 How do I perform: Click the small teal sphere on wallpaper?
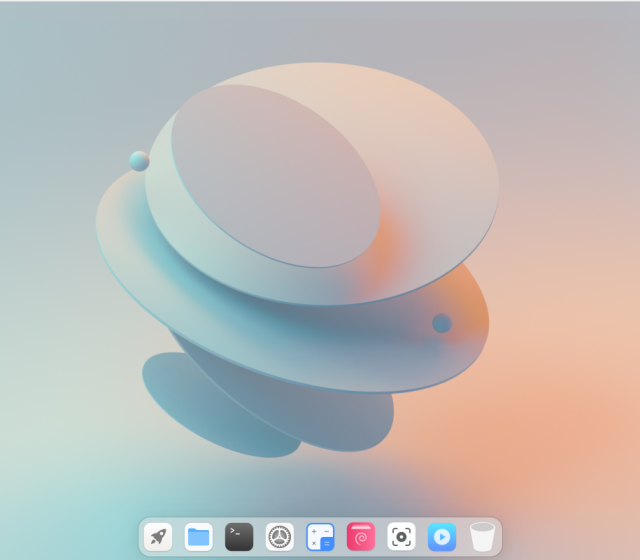(x=139, y=161)
